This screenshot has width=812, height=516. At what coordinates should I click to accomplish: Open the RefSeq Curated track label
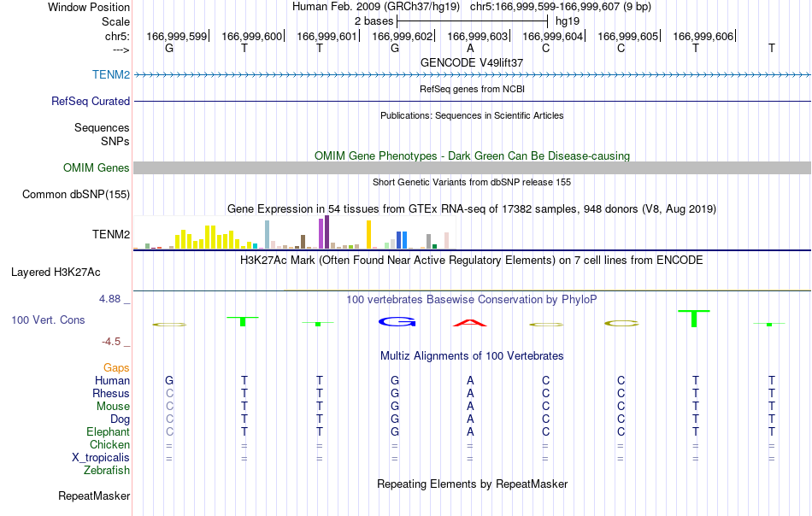pyautogui.click(x=90, y=101)
